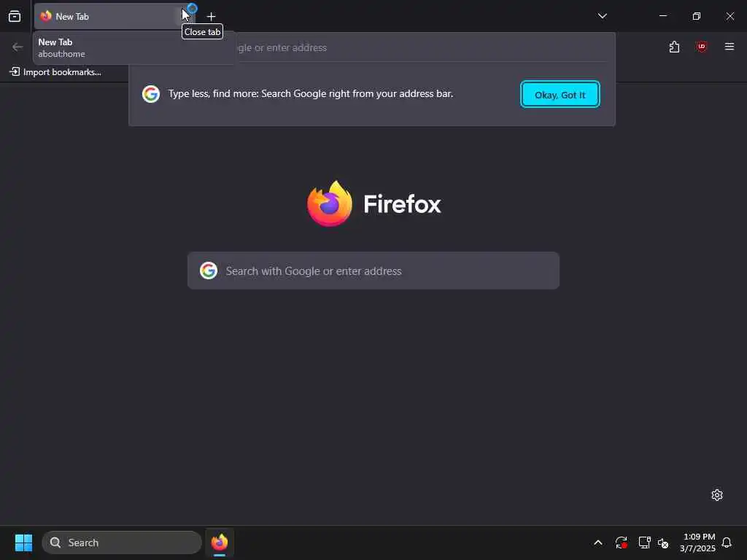Screen dimensions: 747x560
Task: Minimize the Firefox window
Action: coord(662,16)
